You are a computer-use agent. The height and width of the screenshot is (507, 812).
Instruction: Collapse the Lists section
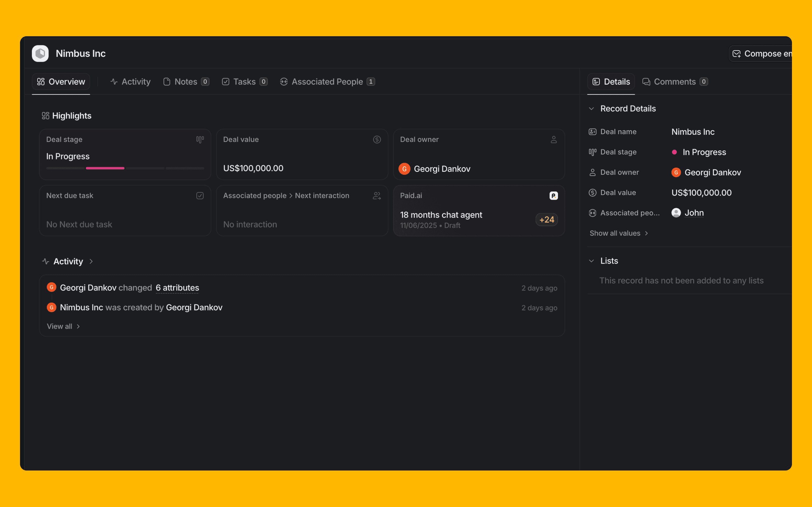point(591,261)
